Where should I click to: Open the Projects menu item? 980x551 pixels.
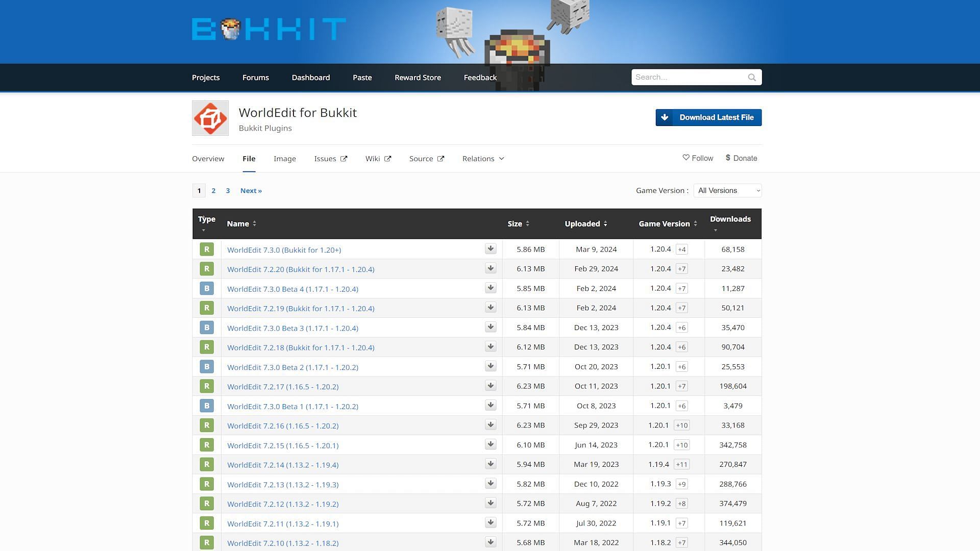206,78
